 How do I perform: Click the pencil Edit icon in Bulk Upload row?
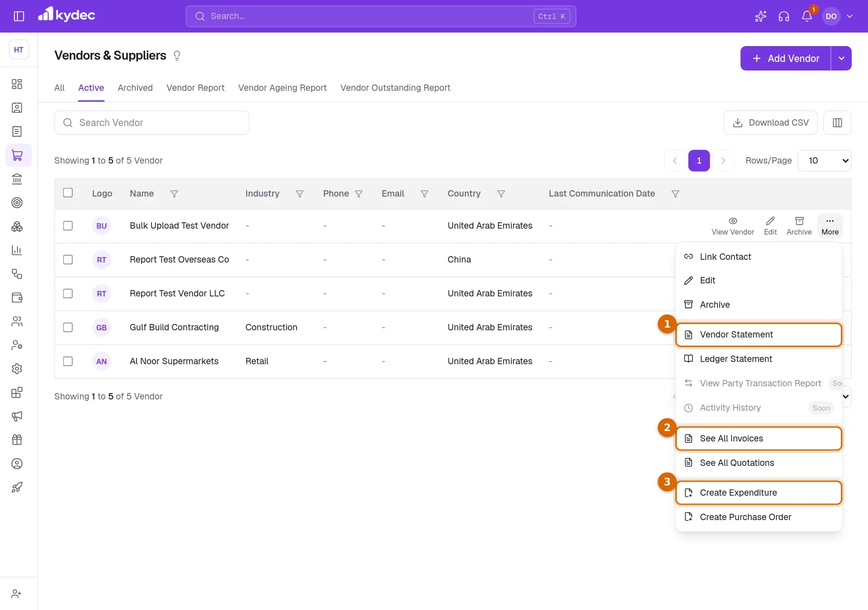pos(770,226)
